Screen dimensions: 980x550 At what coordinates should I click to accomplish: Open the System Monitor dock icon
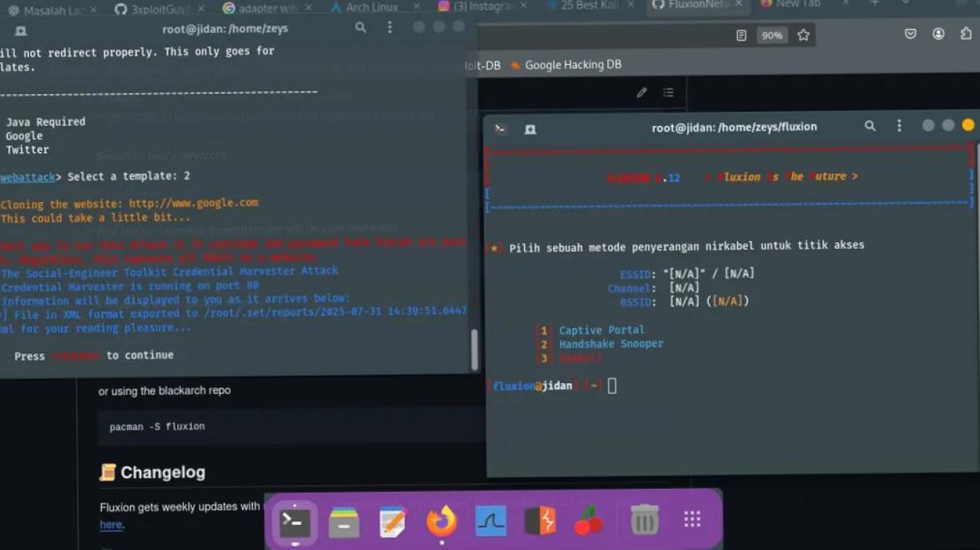[x=490, y=522]
